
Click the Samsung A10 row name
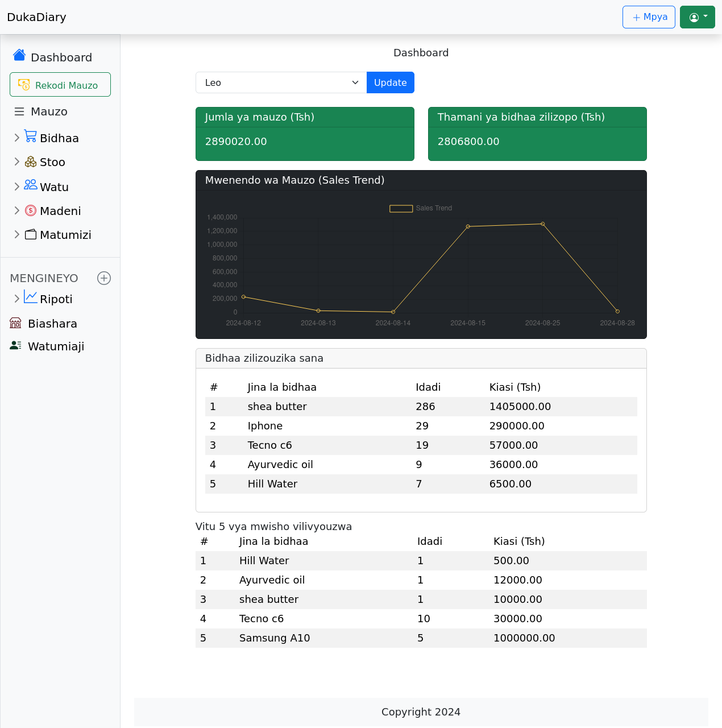pos(275,638)
